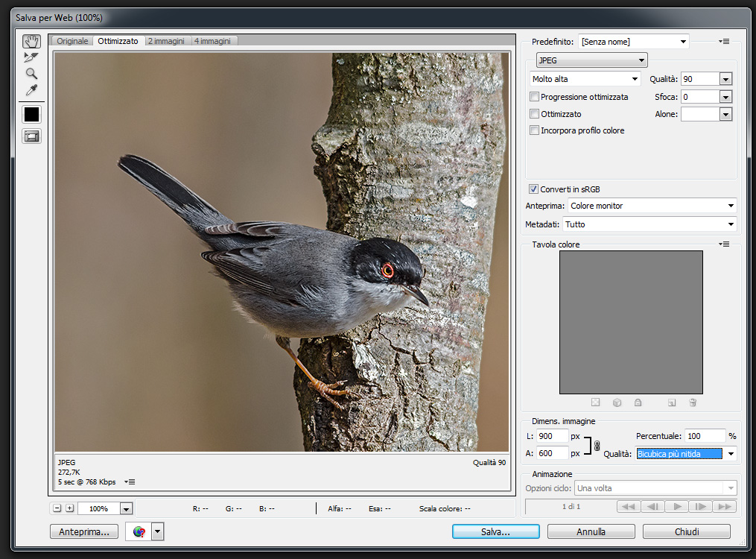The image size is (756, 559).
Task: Open the Qualità 90 slider arrow
Action: pyautogui.click(x=725, y=79)
